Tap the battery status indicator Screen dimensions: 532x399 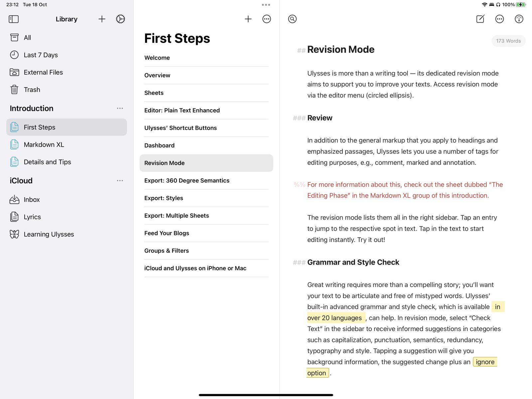point(521,5)
